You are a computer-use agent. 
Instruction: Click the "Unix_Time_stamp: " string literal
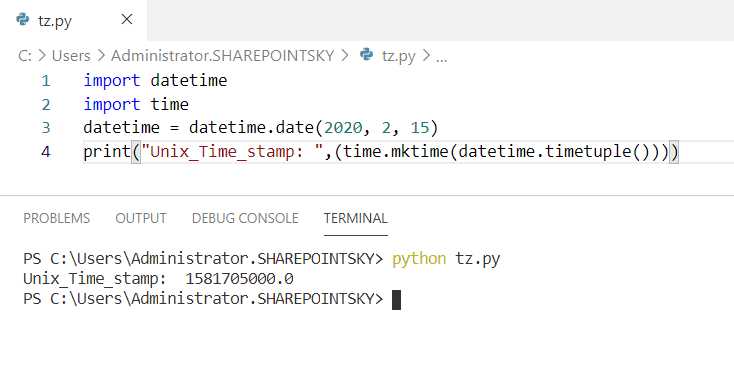coord(232,152)
